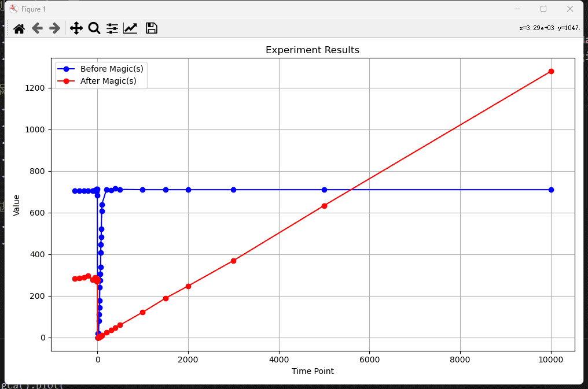Click the blue legend line marker
Image resolution: width=588 pixels, height=389 pixels.
pyautogui.click(x=67, y=69)
